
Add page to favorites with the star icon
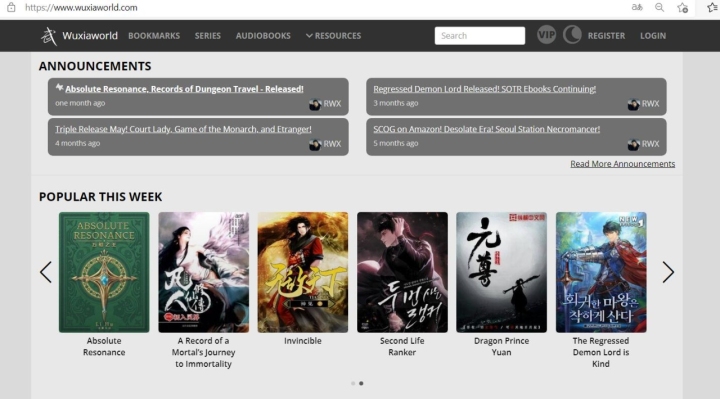click(x=683, y=7)
